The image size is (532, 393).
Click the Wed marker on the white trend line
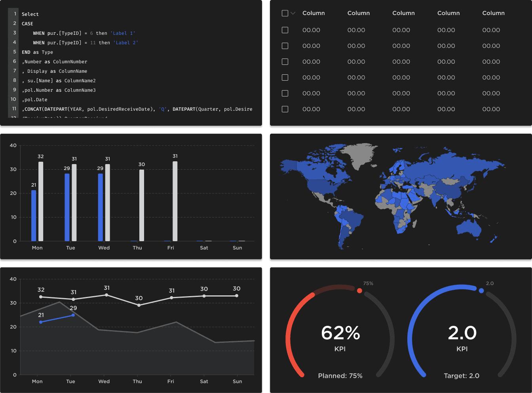point(106,294)
